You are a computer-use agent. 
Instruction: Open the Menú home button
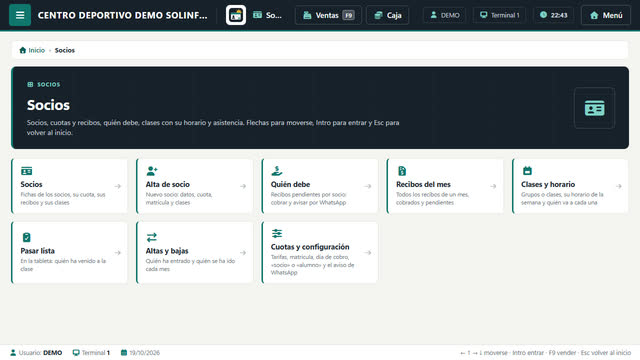pos(606,15)
